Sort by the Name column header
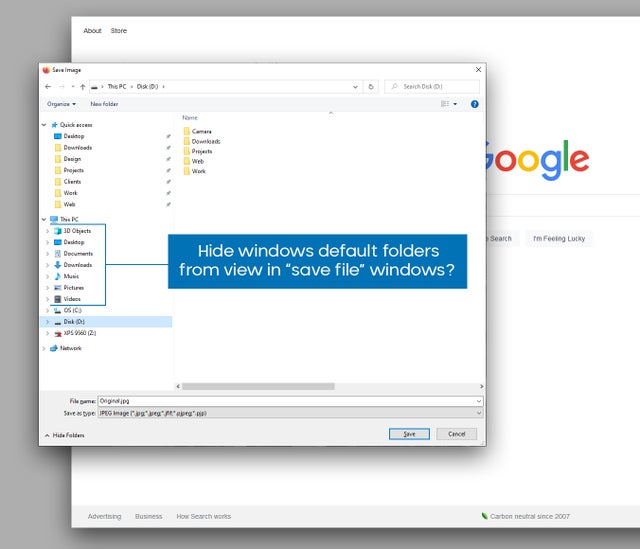The height and width of the screenshot is (549, 640). point(190,118)
